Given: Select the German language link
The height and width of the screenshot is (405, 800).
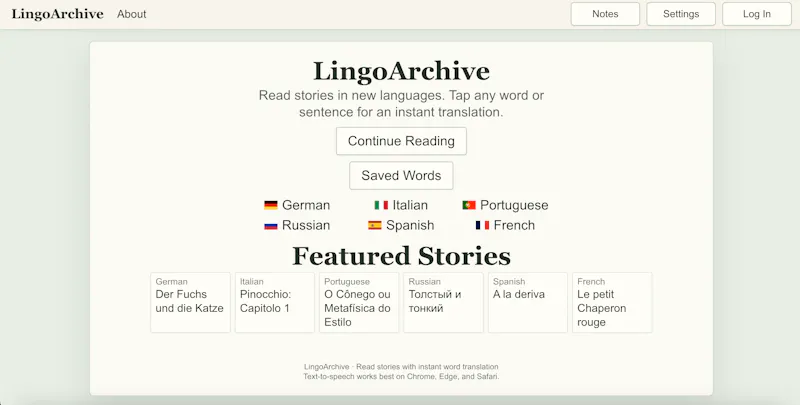Looking at the screenshot, I should point(297,205).
